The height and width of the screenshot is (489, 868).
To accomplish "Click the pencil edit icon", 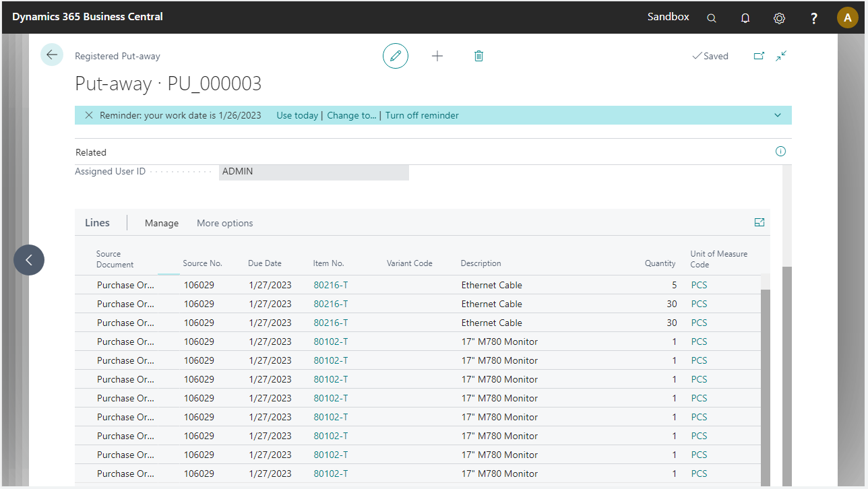I will click(x=396, y=56).
